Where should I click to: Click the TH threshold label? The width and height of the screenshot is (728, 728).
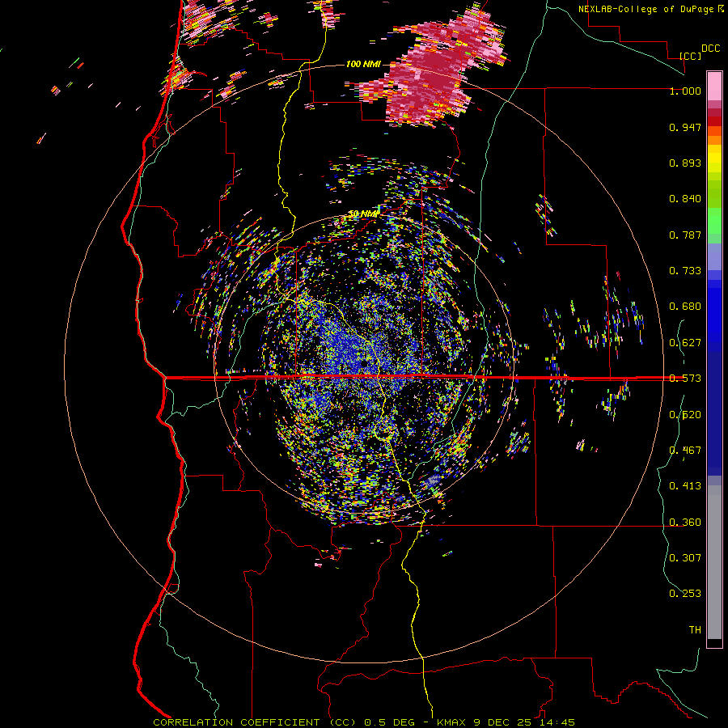tap(695, 630)
